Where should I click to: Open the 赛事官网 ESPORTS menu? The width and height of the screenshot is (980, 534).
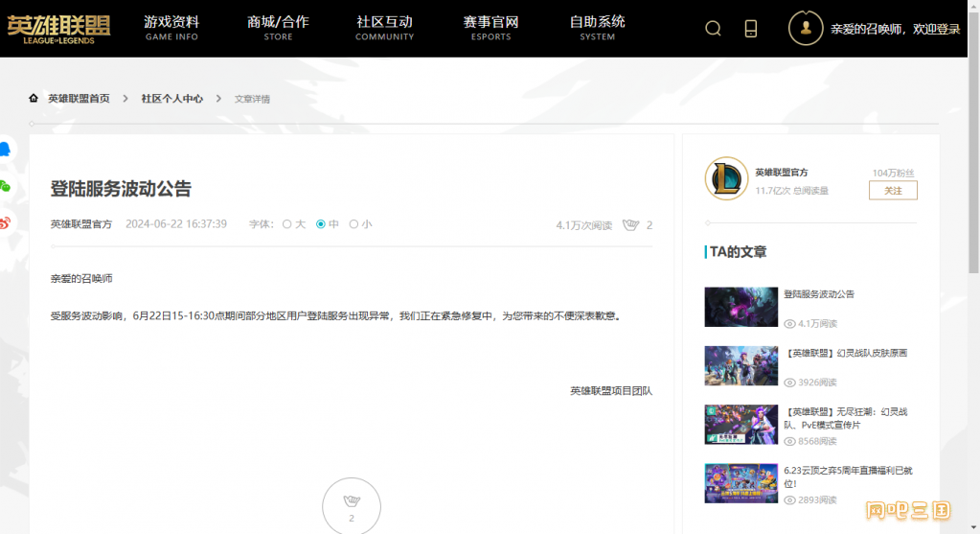pos(490,28)
